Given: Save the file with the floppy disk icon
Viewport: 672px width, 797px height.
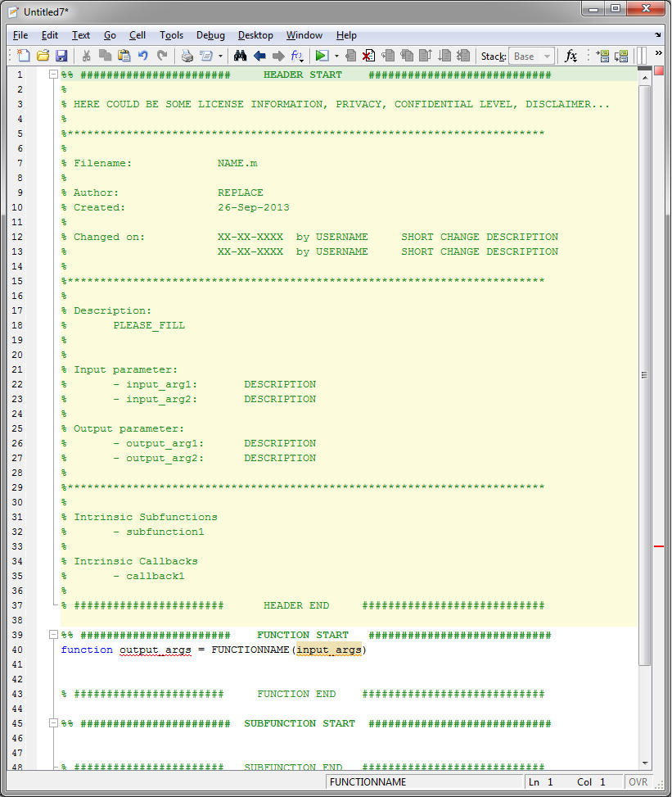Looking at the screenshot, I should [x=61, y=56].
